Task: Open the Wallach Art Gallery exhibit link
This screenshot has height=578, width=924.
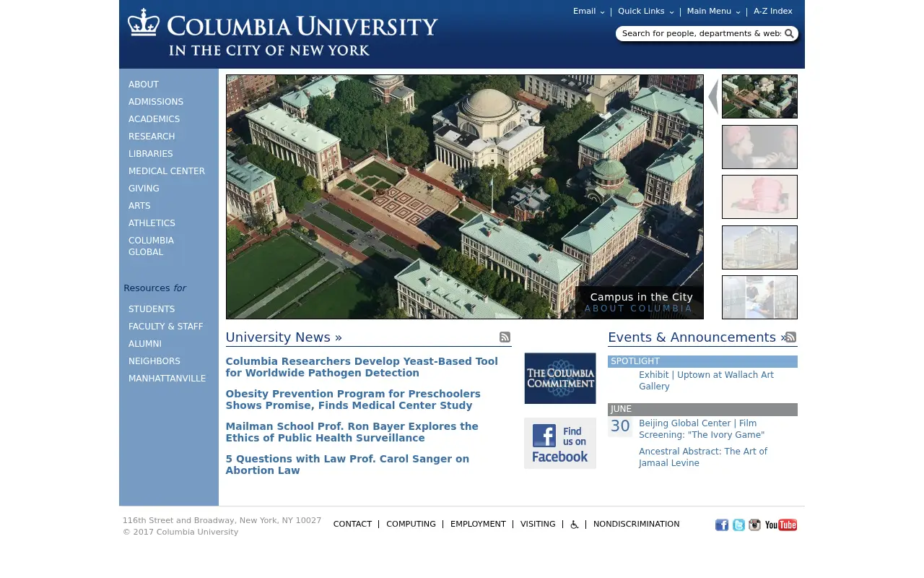Action: pos(706,381)
